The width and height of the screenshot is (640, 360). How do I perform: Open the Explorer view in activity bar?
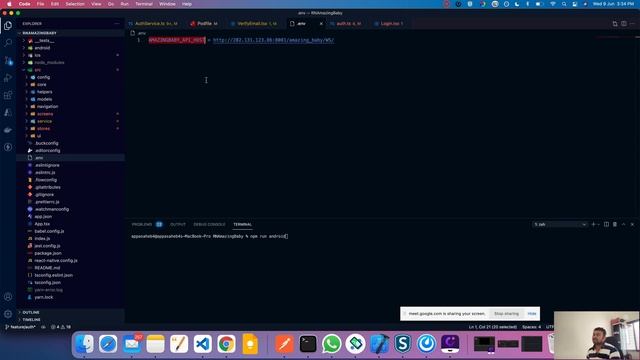[x=8, y=25]
